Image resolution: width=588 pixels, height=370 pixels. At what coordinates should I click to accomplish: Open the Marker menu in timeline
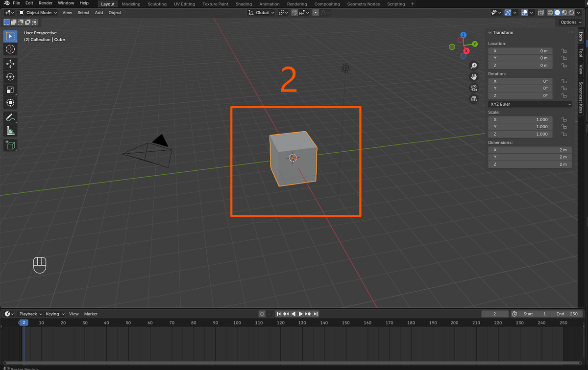click(91, 314)
